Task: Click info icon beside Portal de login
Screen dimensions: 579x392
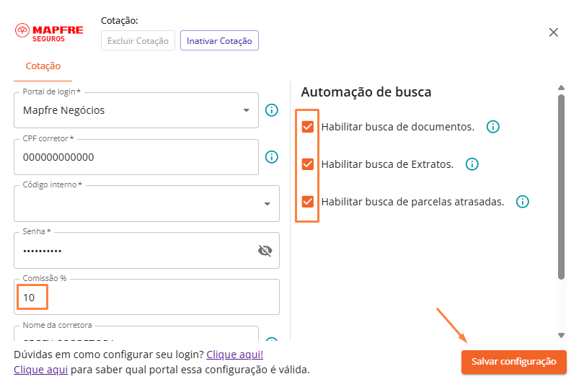Action: (x=272, y=110)
